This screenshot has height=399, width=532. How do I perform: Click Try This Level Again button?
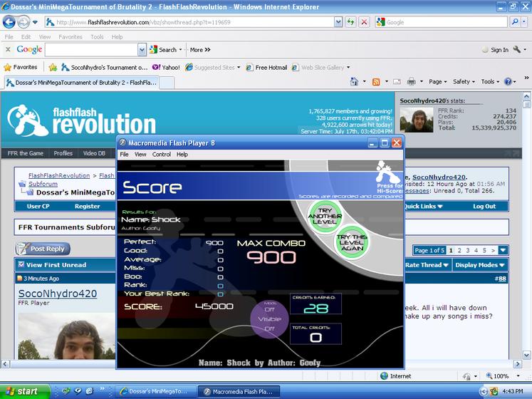(x=352, y=242)
